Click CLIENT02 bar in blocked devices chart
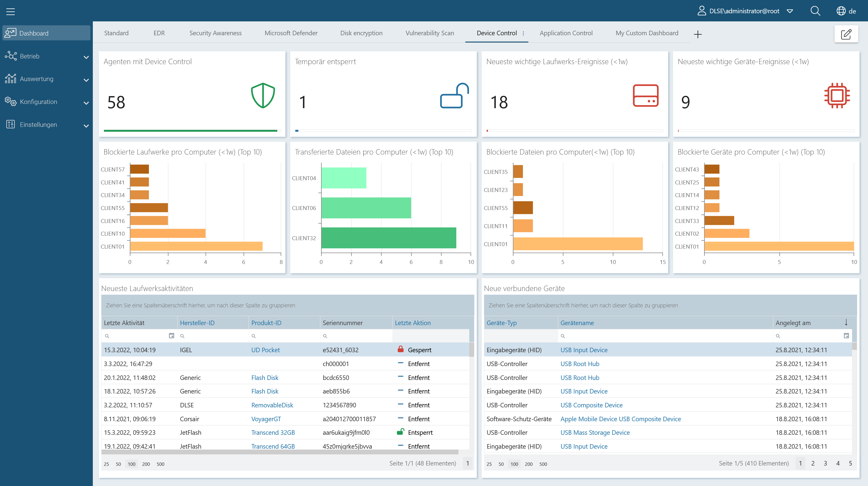Viewport: 868px width, 486px height. point(726,234)
